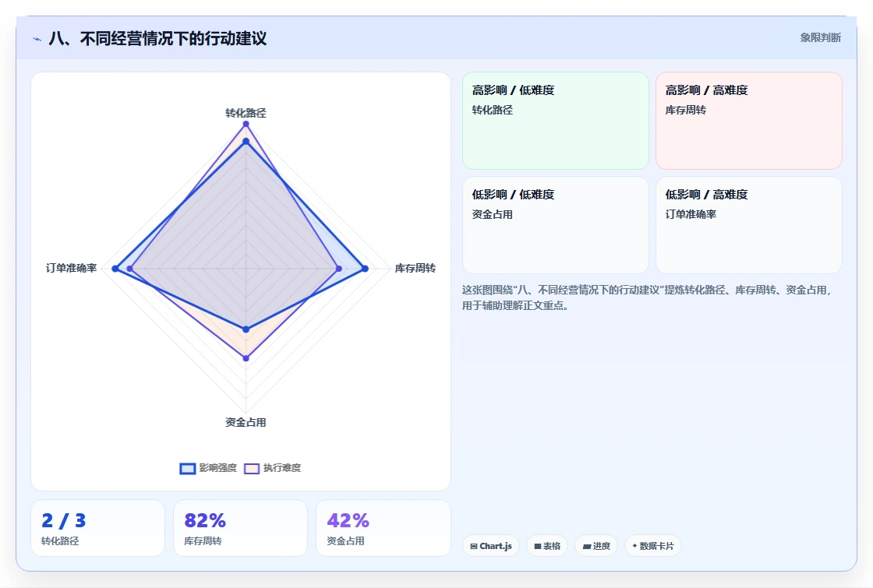Open the 高影响 / 低难度 quadrant card
This screenshot has height=588, width=873.
click(556, 120)
